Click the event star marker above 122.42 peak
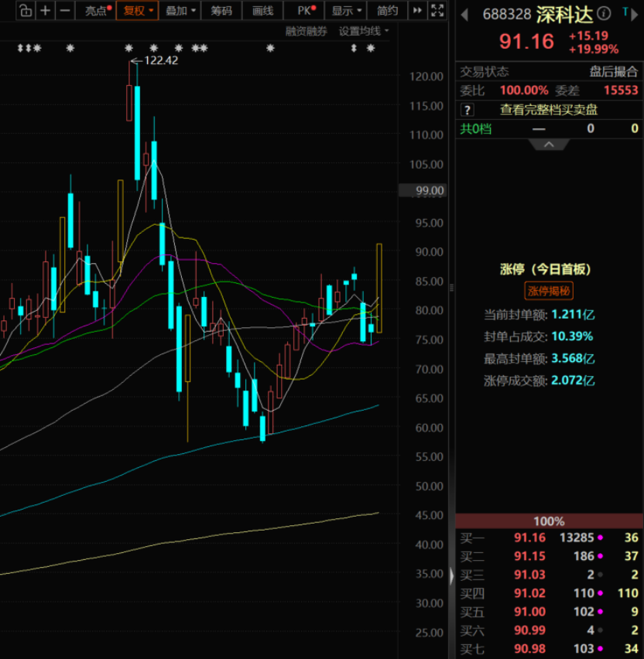 coord(128,48)
